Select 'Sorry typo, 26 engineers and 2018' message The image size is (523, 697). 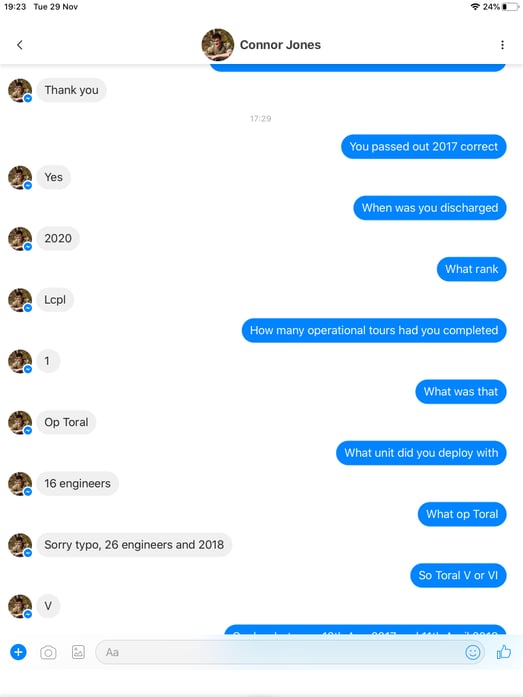point(134,545)
